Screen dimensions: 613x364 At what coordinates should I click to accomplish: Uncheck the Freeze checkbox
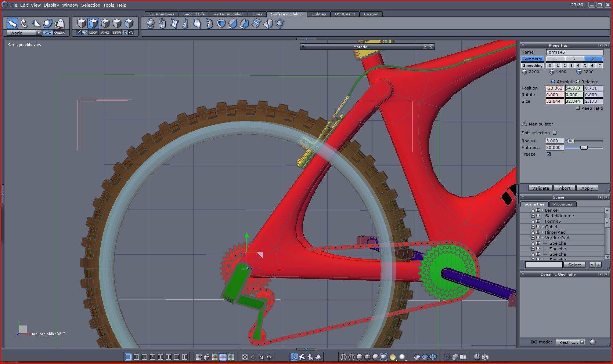click(549, 154)
